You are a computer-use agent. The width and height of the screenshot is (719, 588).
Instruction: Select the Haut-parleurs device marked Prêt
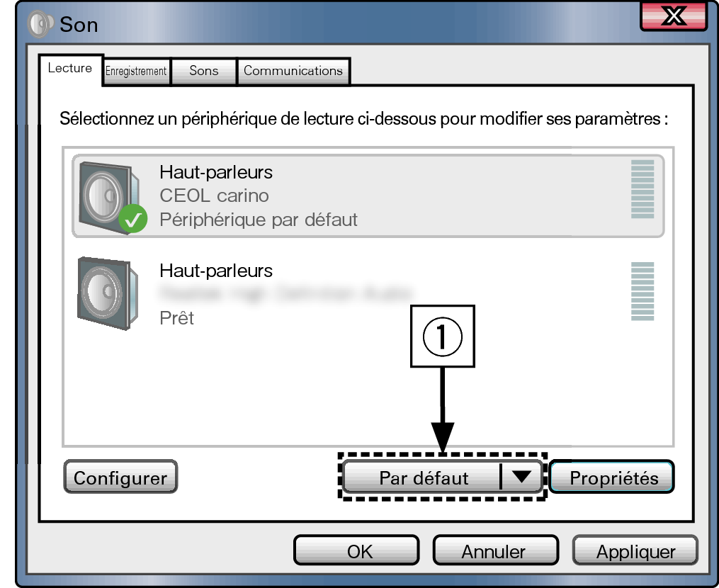coord(368,293)
